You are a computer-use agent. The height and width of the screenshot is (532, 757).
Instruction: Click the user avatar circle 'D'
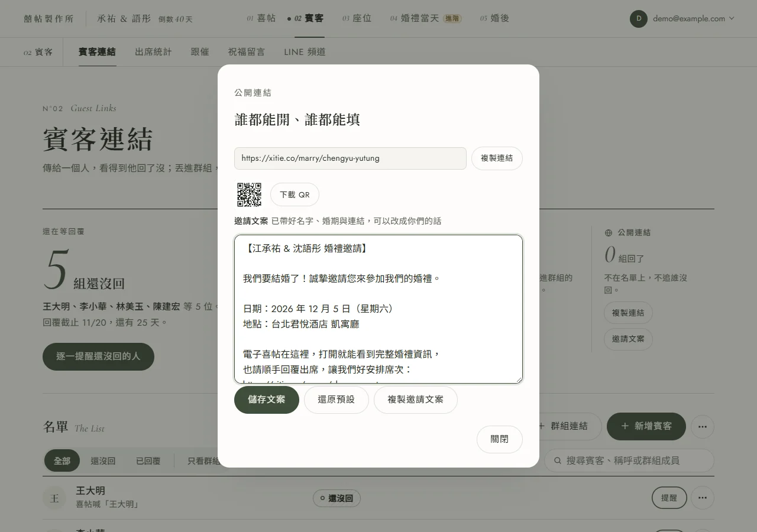639,19
